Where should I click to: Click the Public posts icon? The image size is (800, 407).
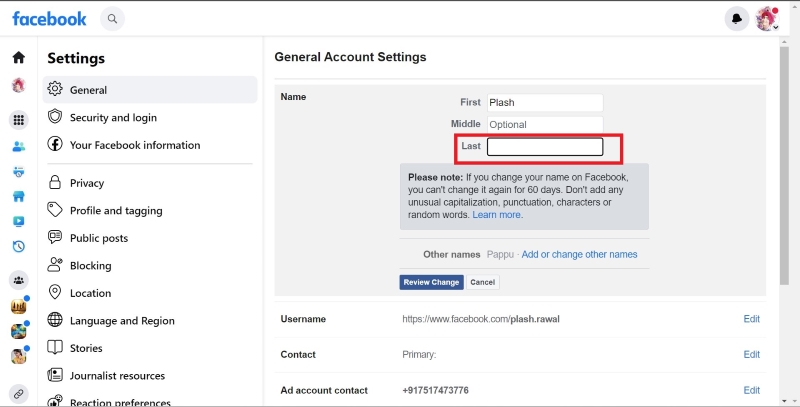(x=55, y=237)
